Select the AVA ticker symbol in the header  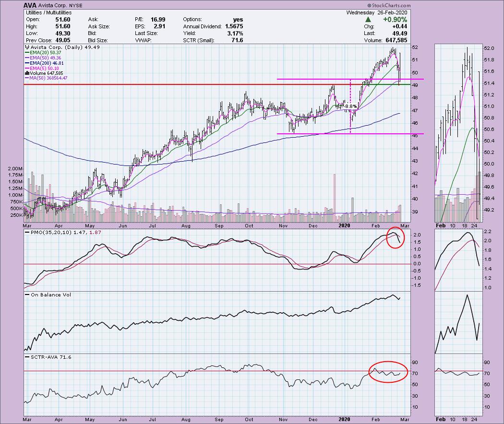pyautogui.click(x=29, y=5)
